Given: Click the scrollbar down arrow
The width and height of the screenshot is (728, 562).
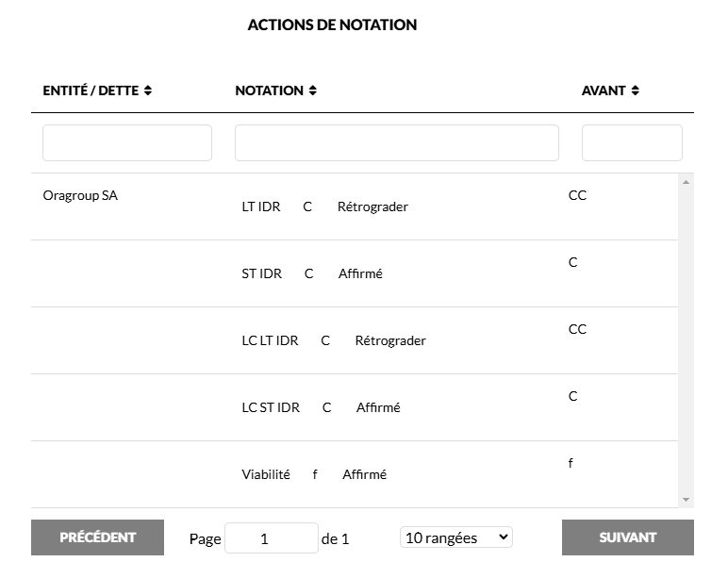Looking at the screenshot, I should click(x=686, y=500).
